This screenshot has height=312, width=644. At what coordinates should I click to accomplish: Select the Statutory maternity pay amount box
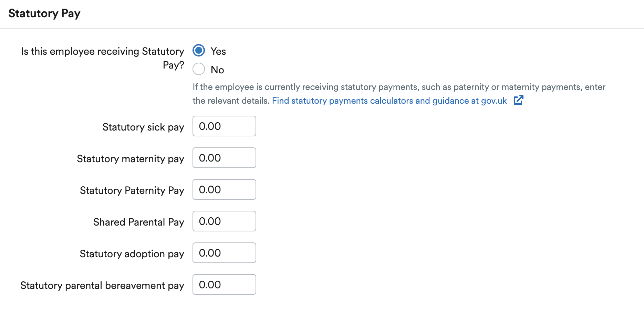(x=224, y=158)
